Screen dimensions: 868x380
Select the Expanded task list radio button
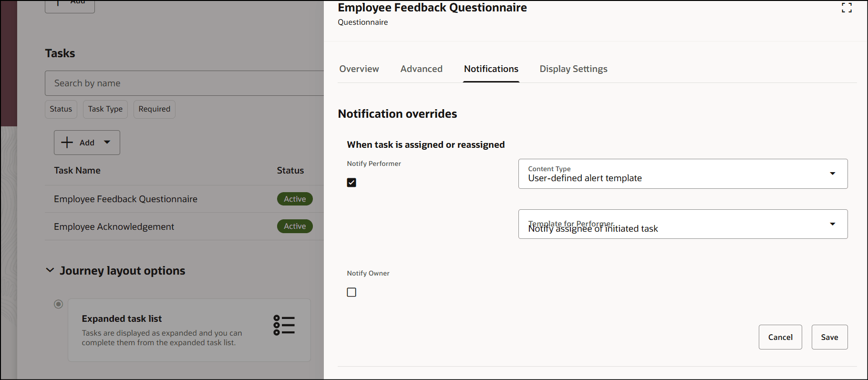point(58,304)
